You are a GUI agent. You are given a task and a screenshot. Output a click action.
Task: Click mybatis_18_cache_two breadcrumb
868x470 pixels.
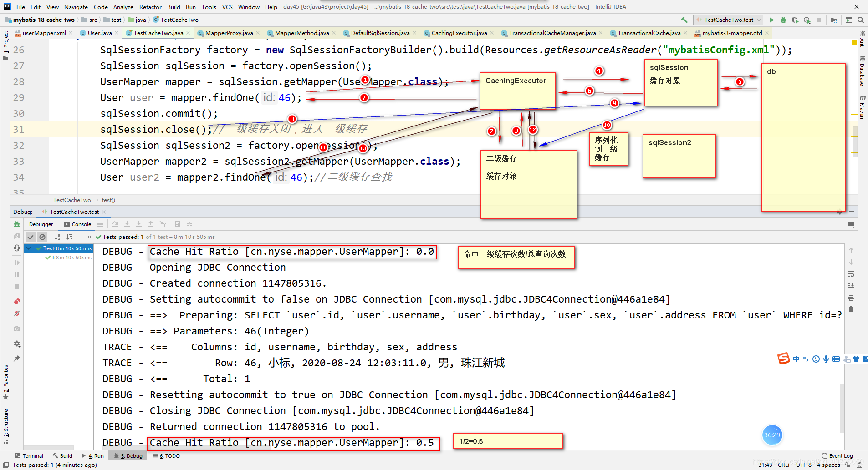(44, 20)
